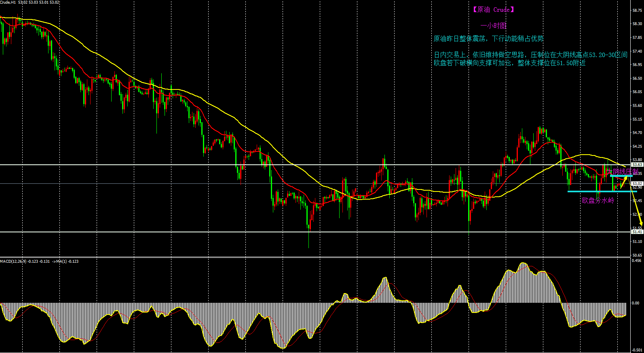Select the long cyan 欧盘分水岭 support line

click(x=602, y=191)
